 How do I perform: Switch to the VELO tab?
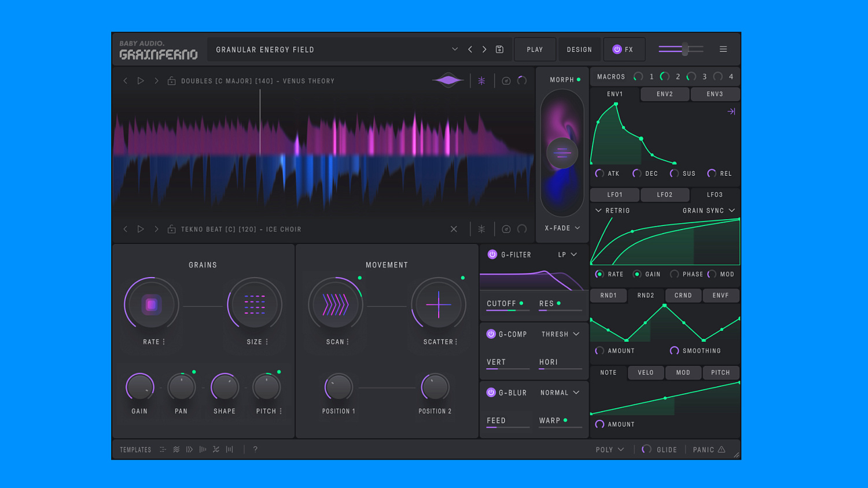point(646,372)
